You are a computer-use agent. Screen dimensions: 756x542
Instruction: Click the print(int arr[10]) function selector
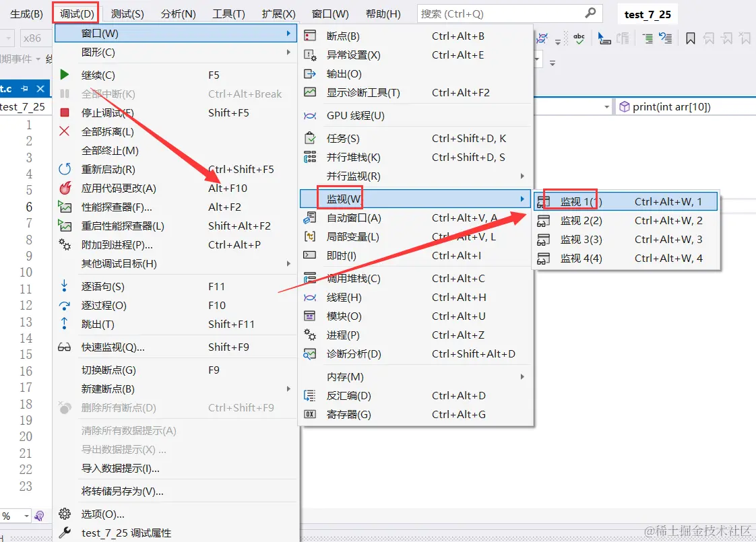(x=685, y=107)
